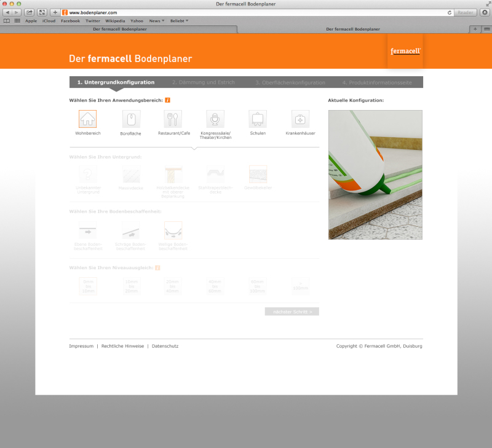Viewport: 492px width, 448px height.
Task: Select Ebene Bodenbeschaffenheit icon
Action: 88,230
